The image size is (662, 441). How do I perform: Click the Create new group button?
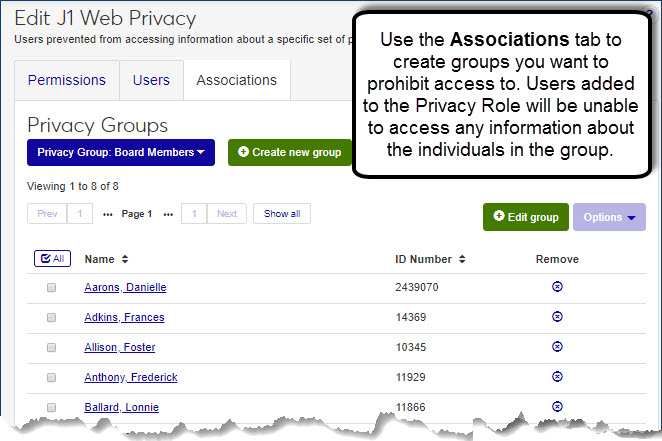point(289,153)
